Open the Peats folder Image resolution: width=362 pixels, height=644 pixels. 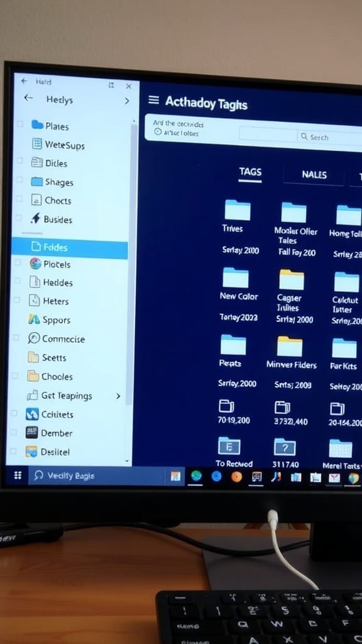[x=233, y=345]
